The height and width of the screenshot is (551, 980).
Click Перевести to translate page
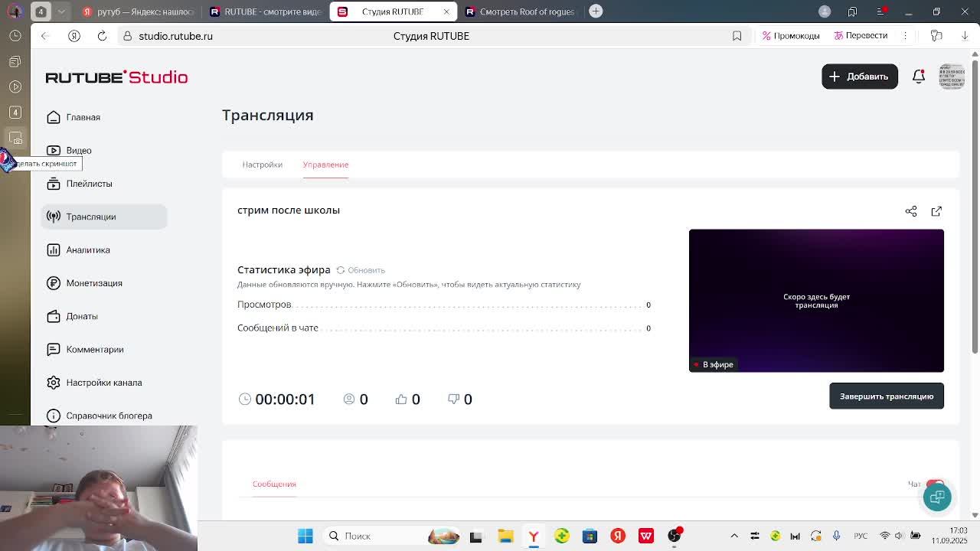pos(861,36)
